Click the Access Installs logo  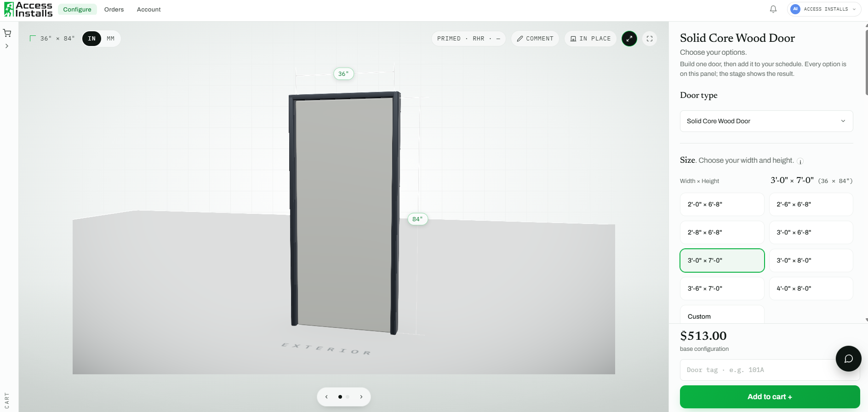click(x=29, y=9)
